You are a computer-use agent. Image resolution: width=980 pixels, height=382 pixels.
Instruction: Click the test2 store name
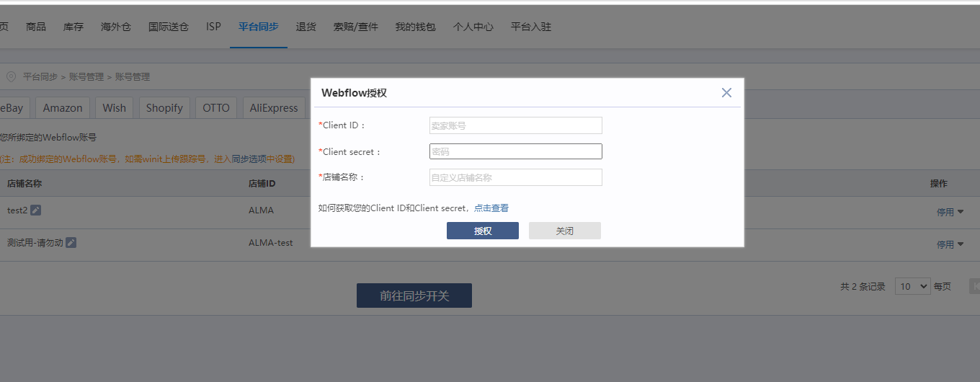point(17,210)
